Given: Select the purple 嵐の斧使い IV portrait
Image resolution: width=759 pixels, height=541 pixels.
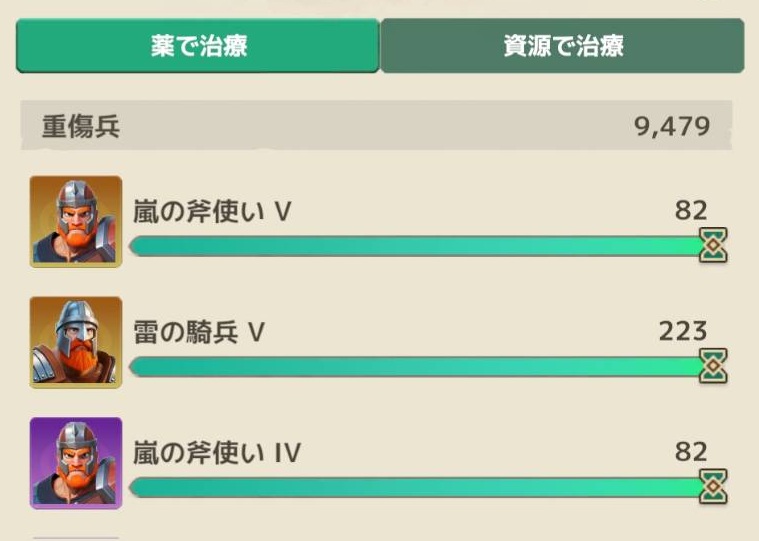Looking at the screenshot, I should point(76,462).
